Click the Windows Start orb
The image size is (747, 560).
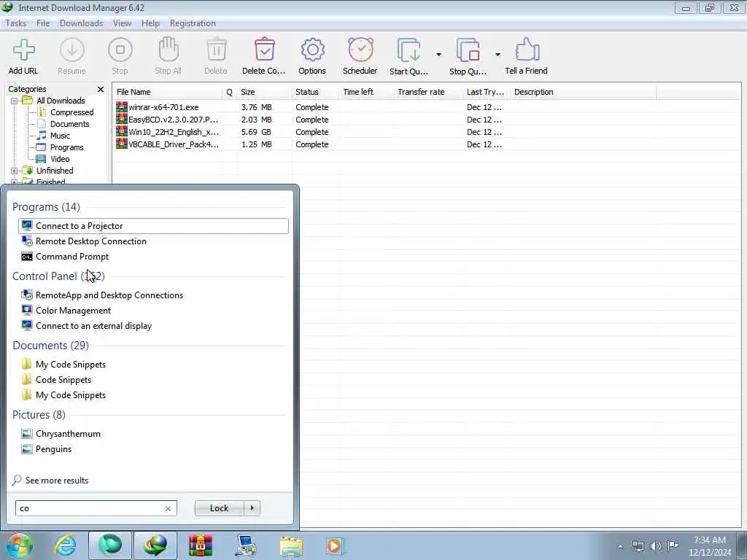(19, 545)
